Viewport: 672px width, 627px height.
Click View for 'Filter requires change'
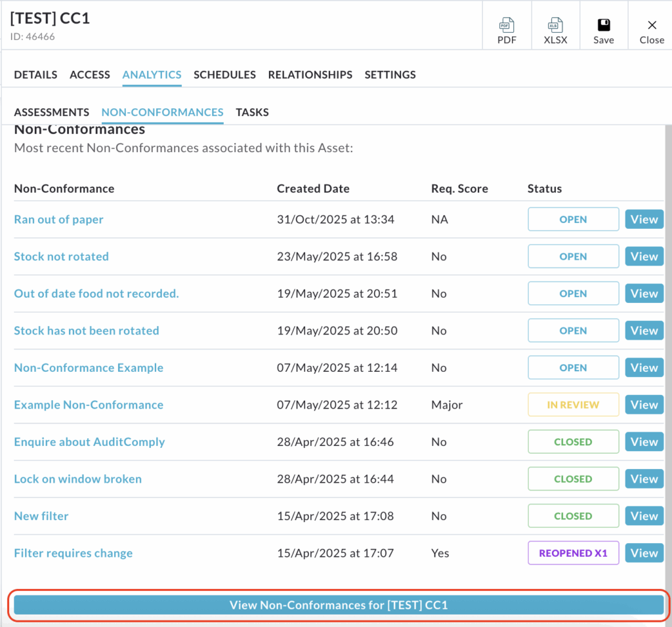(644, 553)
